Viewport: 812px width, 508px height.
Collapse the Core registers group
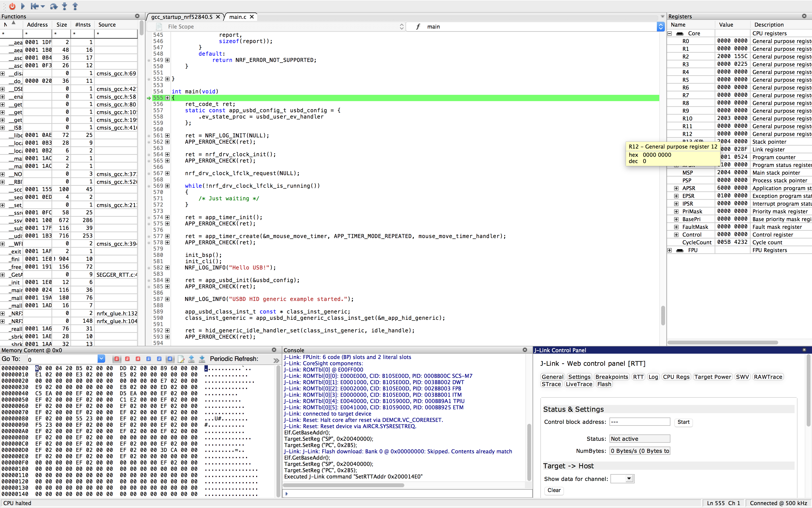coord(670,34)
